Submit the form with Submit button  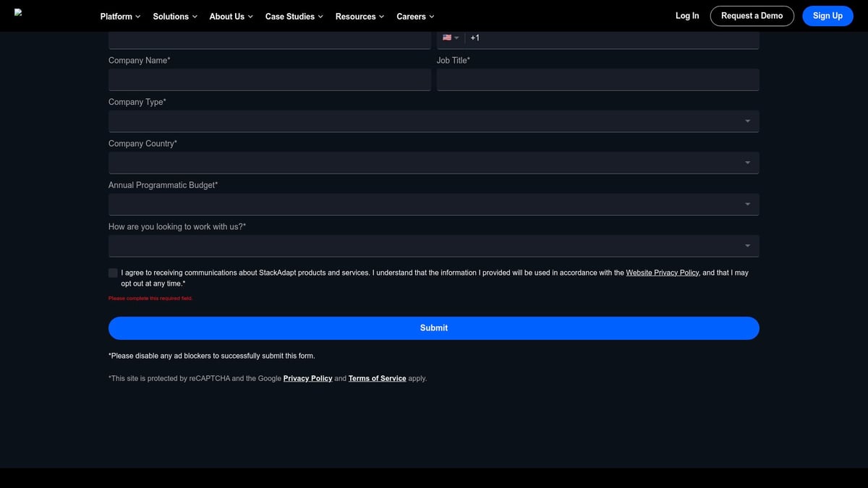coord(433,328)
